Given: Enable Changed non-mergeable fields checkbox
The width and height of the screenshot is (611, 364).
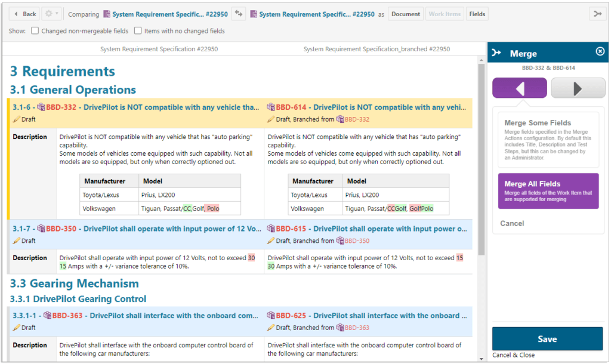Looking at the screenshot, I should (x=35, y=31).
